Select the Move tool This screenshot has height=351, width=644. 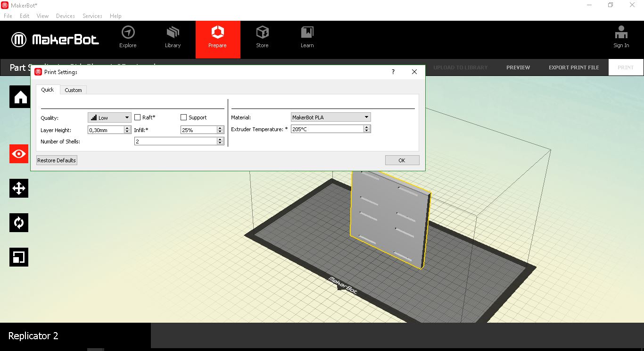19,188
